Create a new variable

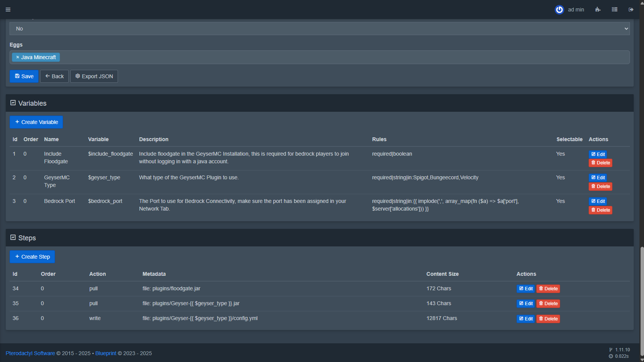coord(36,122)
